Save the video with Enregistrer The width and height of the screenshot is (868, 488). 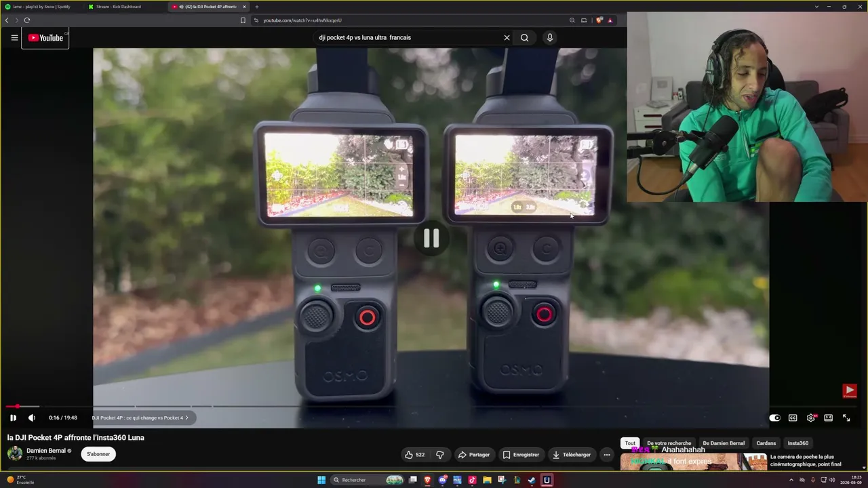(521, 455)
